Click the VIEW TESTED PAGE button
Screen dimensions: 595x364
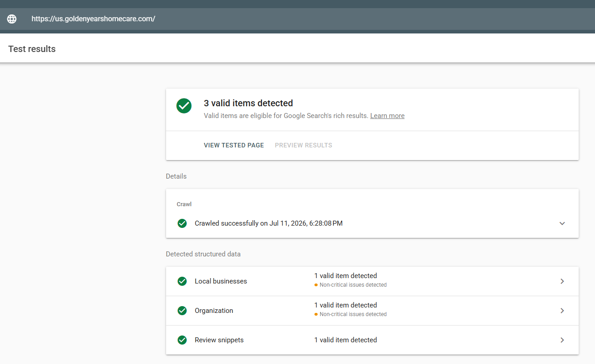234,145
